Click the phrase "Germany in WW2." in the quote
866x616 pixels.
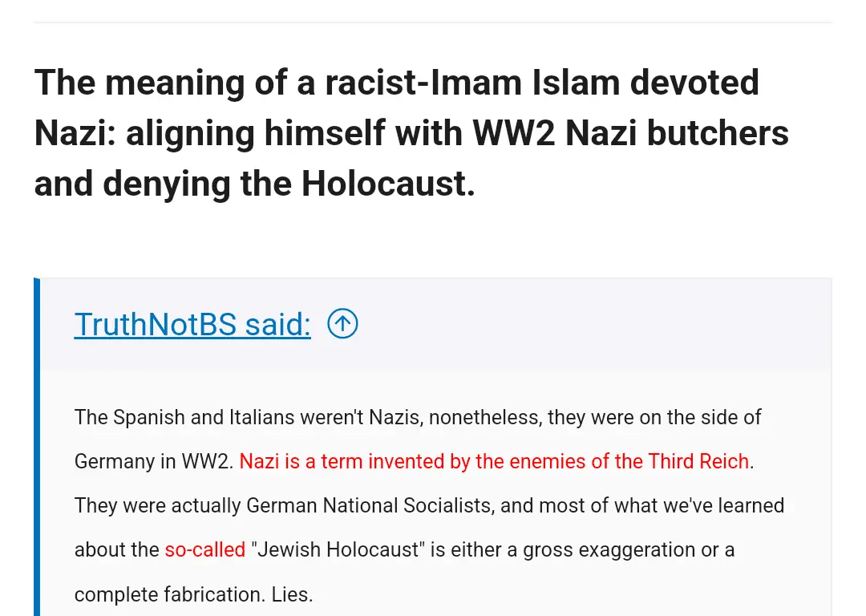(x=154, y=461)
